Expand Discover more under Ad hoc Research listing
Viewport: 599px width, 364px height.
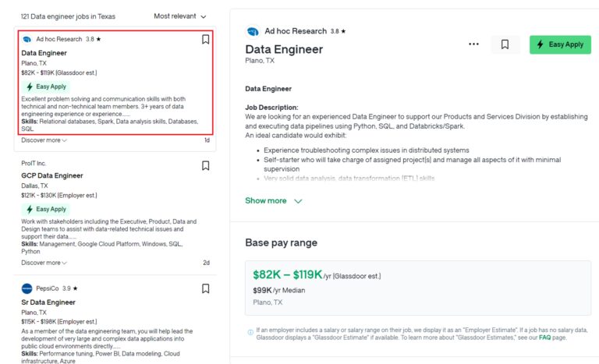click(44, 140)
